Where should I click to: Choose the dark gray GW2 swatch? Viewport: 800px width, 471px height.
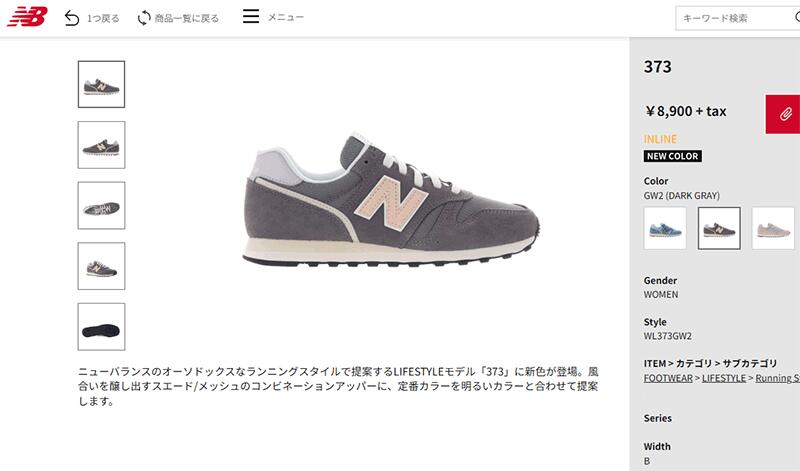pyautogui.click(x=719, y=228)
